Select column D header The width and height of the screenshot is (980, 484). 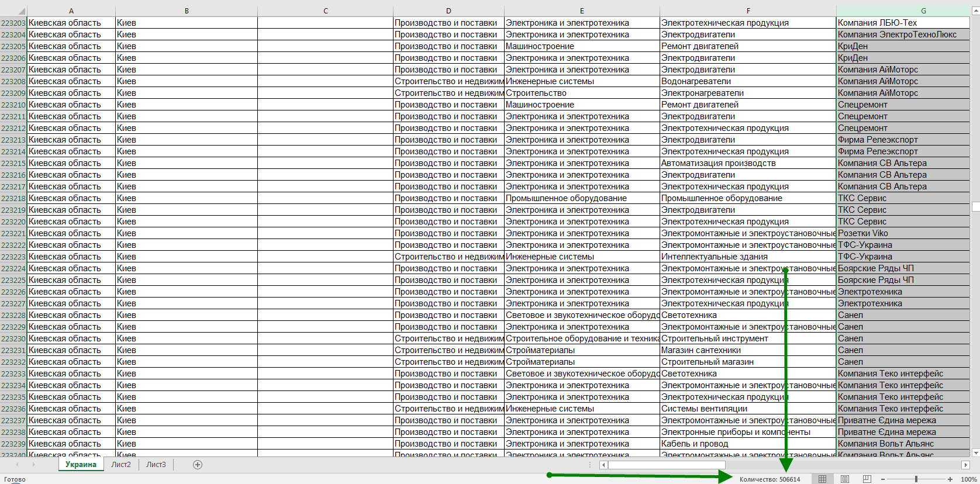(x=448, y=11)
